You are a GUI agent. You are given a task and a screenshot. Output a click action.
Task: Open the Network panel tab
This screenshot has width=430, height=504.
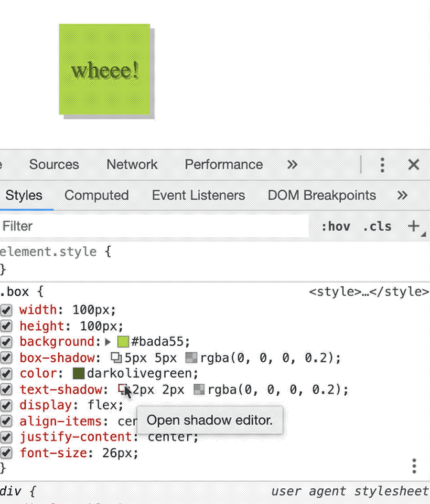click(x=132, y=165)
